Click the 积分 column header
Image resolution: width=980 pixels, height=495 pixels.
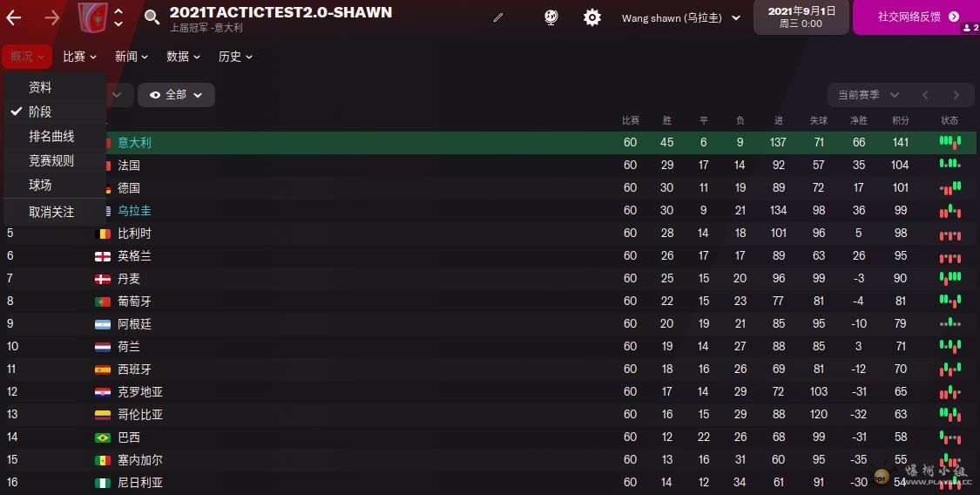click(900, 120)
